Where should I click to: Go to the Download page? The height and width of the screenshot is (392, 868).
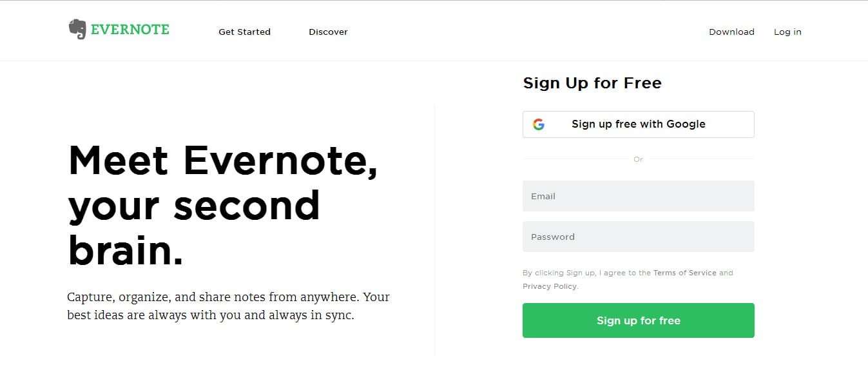[731, 32]
